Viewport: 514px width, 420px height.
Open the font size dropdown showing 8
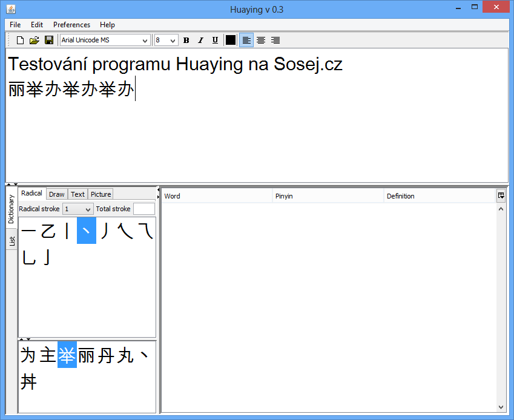[x=166, y=41]
